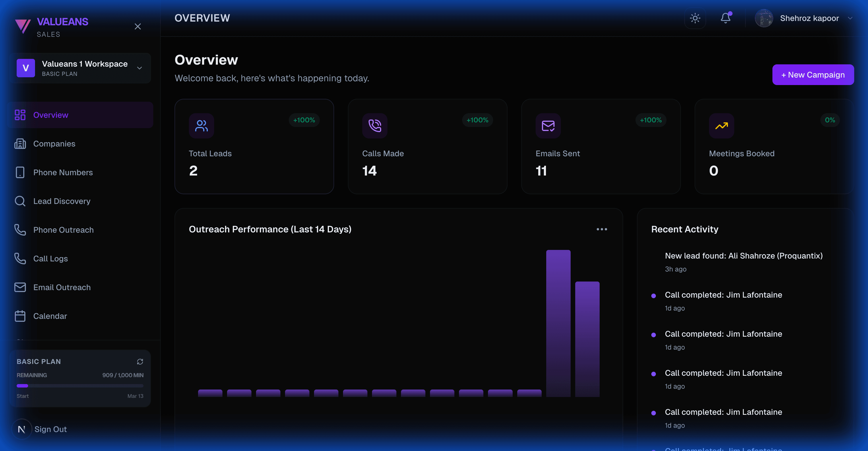Open Outreach Performance options menu

pyautogui.click(x=602, y=229)
